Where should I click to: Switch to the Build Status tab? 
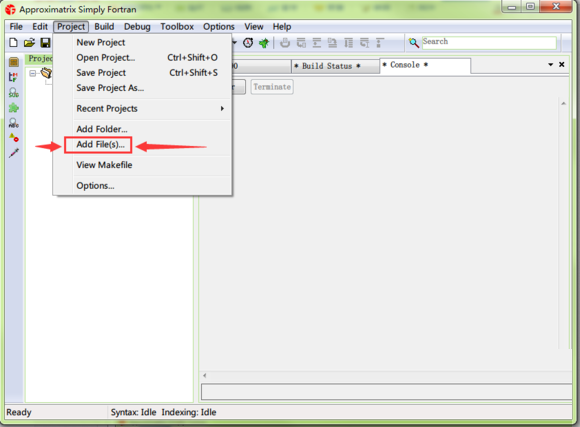pos(327,66)
